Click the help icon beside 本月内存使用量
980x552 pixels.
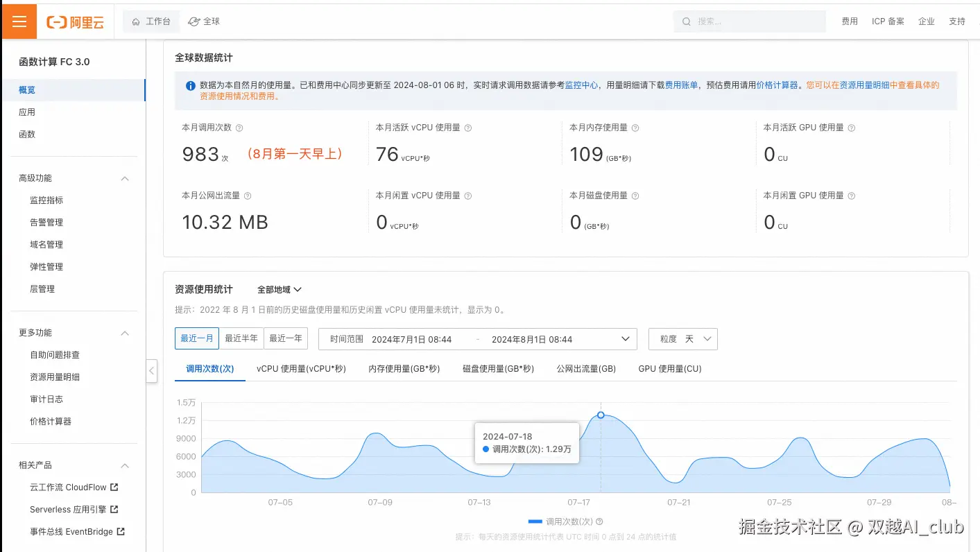pos(635,128)
